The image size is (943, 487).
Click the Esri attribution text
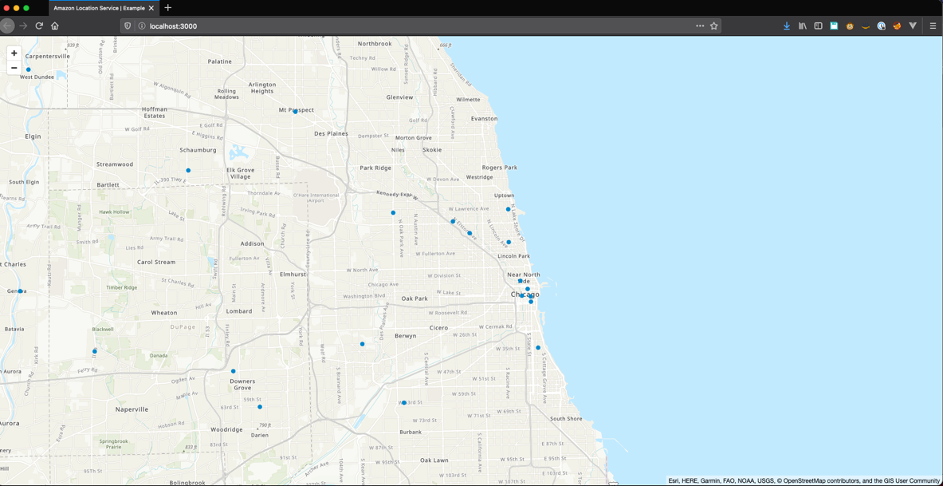point(675,481)
